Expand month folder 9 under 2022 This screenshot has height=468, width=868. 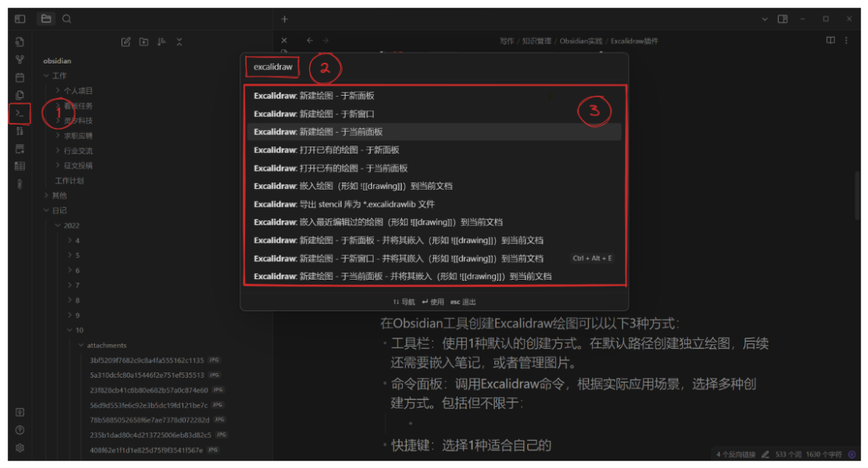(70, 315)
